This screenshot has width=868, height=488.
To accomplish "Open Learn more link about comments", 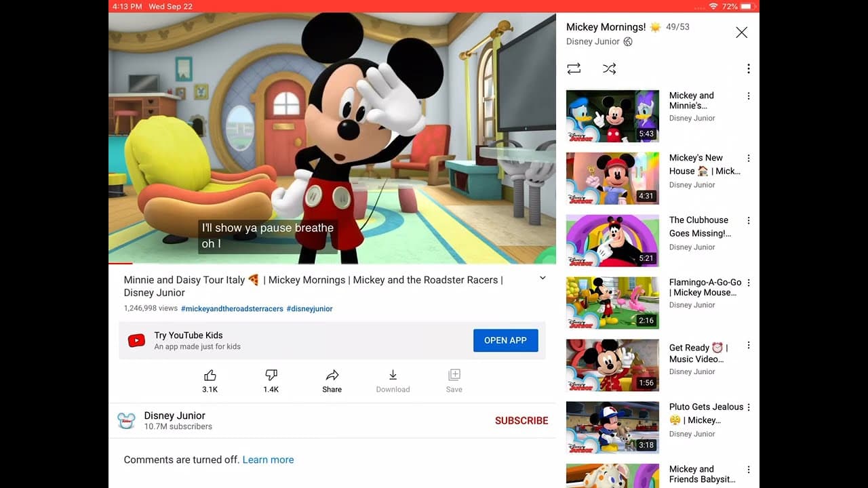I will tap(268, 460).
